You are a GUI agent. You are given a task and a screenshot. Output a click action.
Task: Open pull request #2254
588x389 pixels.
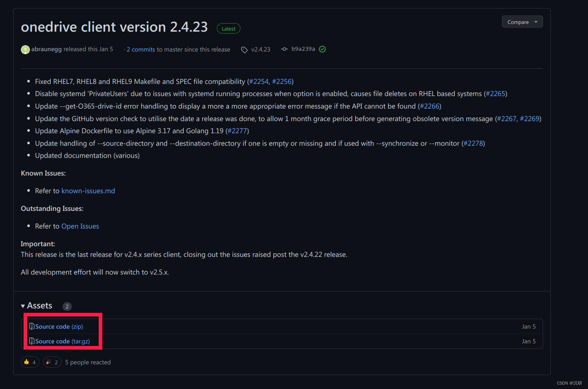(x=259, y=82)
